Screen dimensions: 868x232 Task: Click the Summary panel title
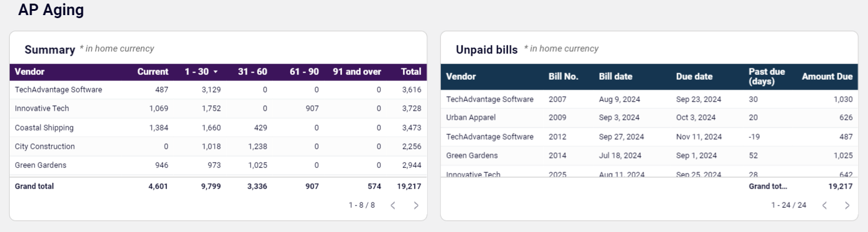click(x=50, y=50)
